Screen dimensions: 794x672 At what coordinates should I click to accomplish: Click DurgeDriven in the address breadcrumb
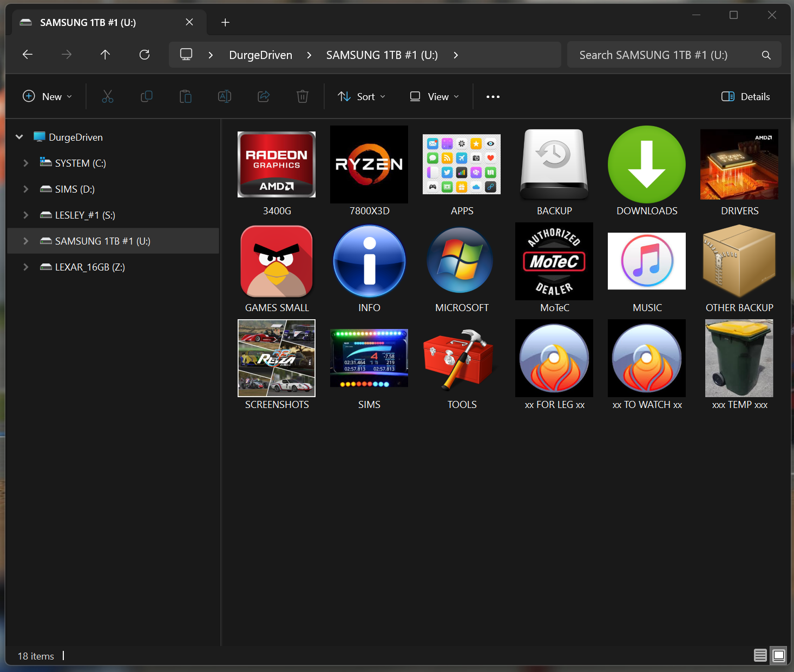tap(260, 55)
